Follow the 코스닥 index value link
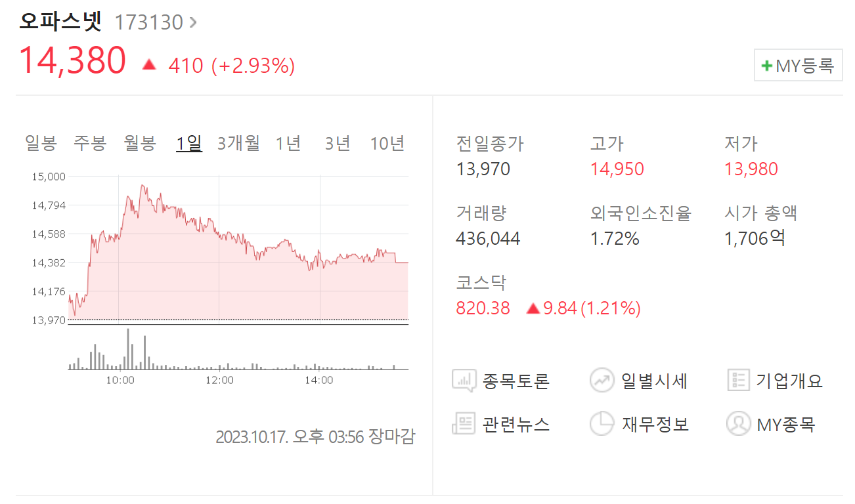 483,308
